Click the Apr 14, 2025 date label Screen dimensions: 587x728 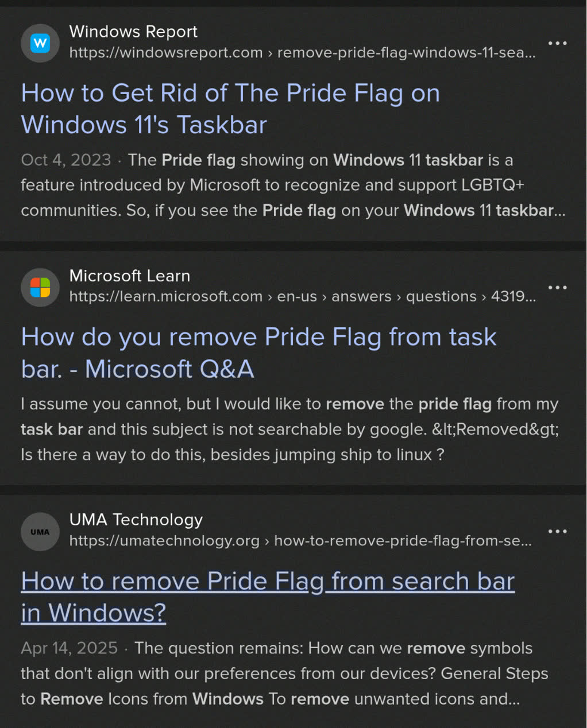(69, 648)
